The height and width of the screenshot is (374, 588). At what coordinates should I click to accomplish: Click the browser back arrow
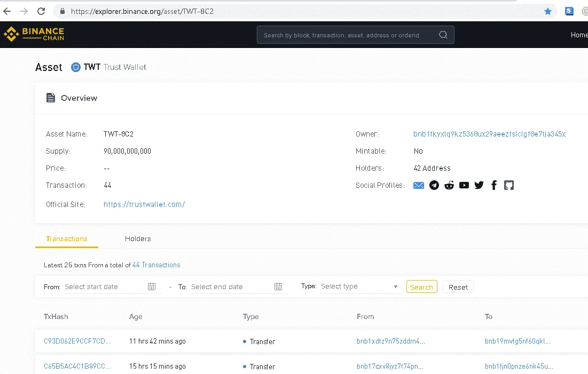[x=7, y=11]
